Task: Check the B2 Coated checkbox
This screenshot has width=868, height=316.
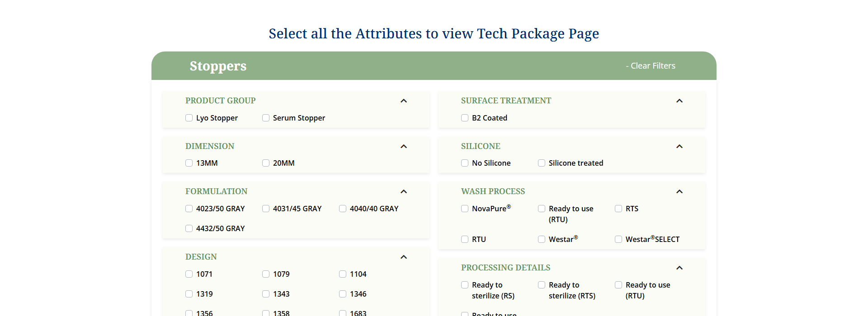Action: 465,118
